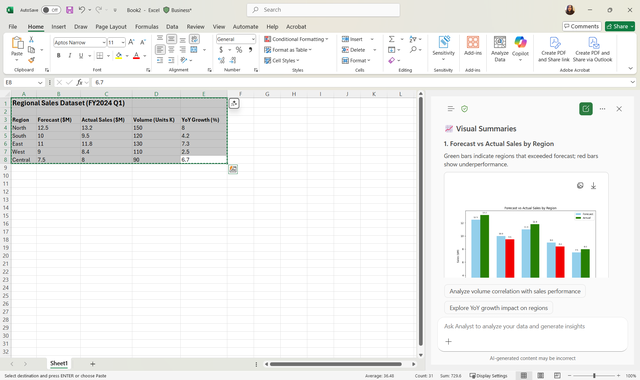
Task: Switch to the Formulas tab
Action: point(147,27)
